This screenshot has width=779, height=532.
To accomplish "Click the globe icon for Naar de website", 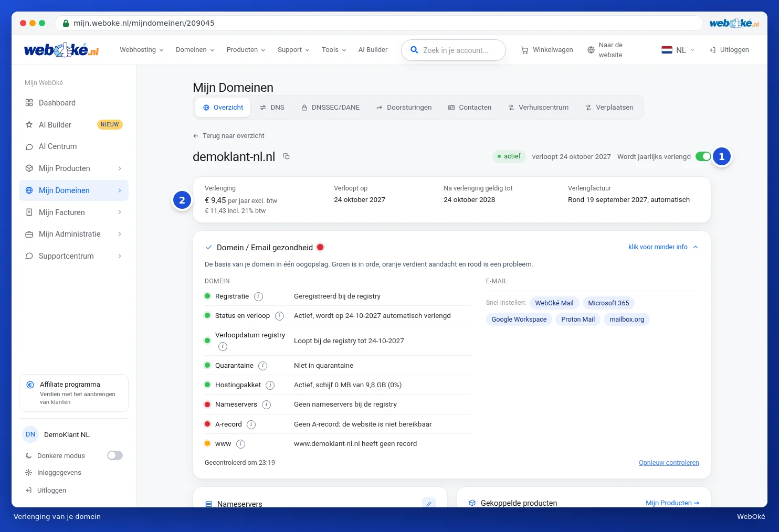I will coord(591,50).
